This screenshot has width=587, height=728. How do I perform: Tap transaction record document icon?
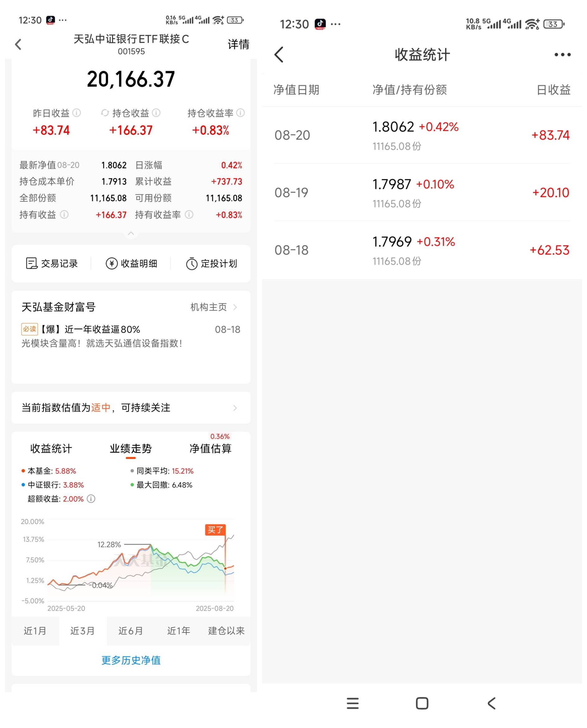[31, 264]
